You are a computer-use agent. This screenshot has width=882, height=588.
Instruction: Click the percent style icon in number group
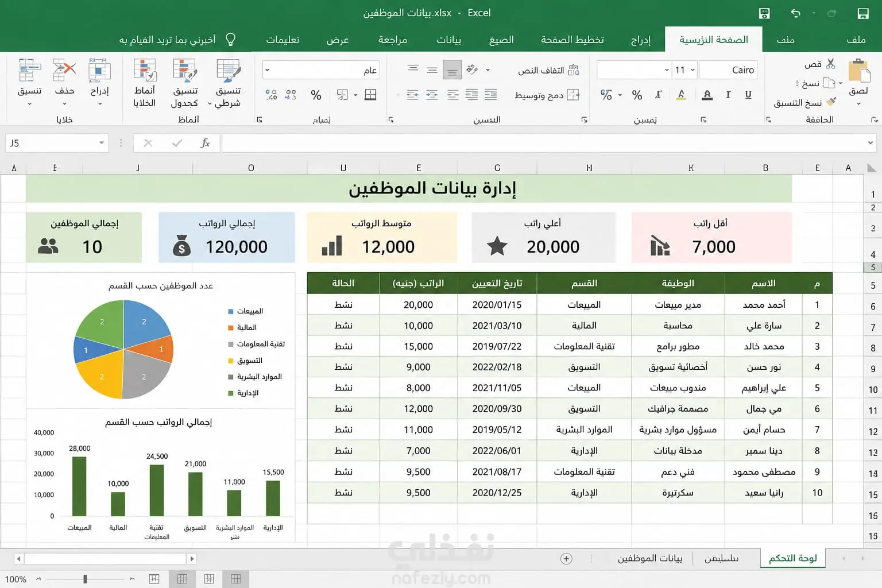tap(316, 95)
